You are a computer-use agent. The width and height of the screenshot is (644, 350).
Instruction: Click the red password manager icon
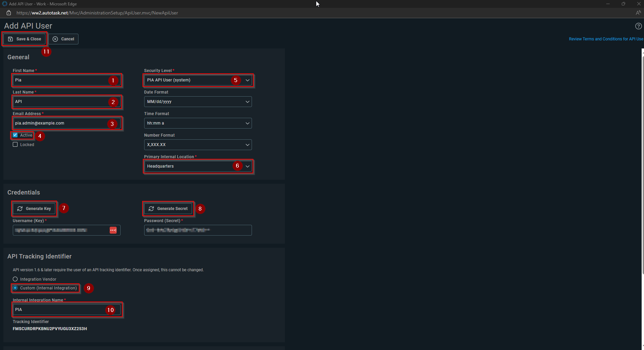click(113, 230)
